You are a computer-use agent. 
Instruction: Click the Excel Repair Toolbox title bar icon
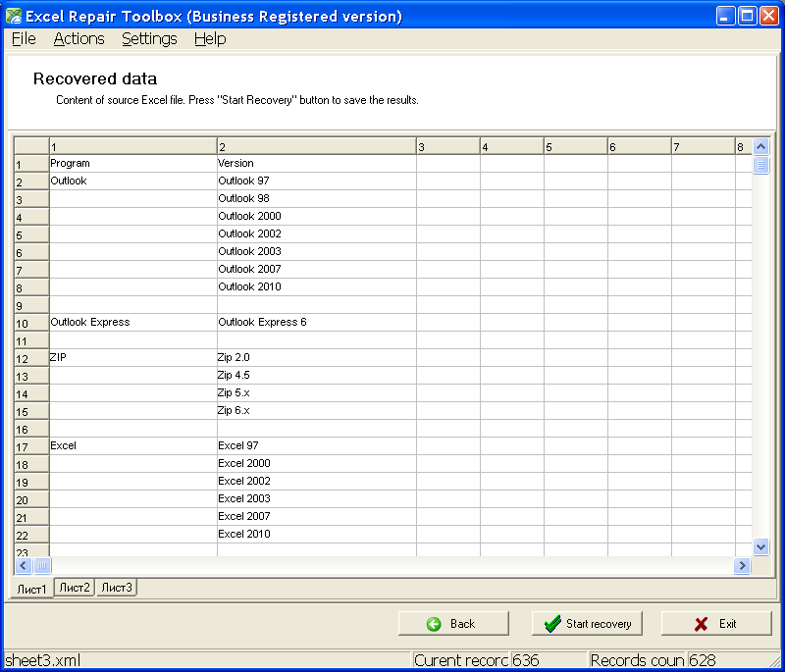click(14, 16)
